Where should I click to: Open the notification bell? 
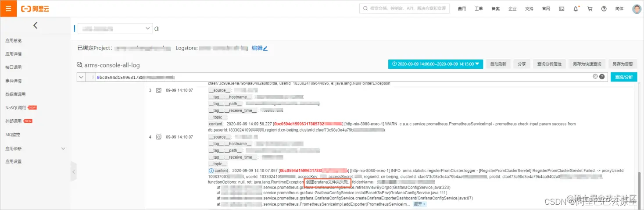[x=576, y=9]
